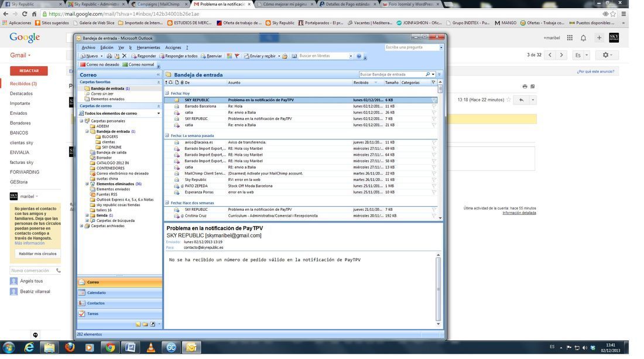Screen dimensions: 644x359
Task: Click the Notes icon at navigation pane bottom
Action: tap(138, 324)
